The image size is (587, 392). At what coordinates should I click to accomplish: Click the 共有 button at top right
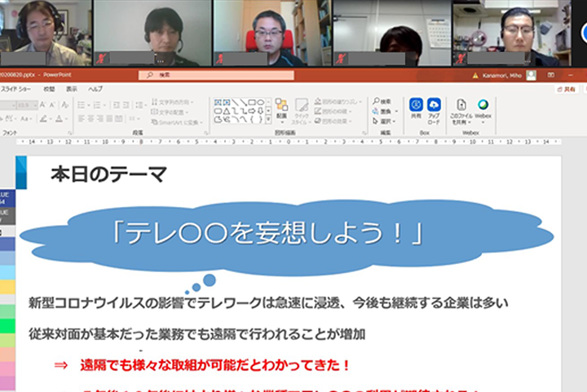[x=569, y=89]
